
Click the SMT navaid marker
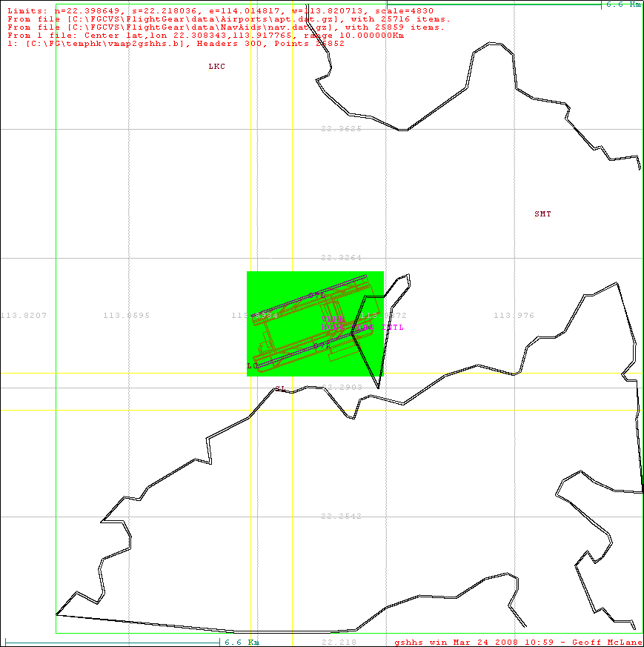pyautogui.click(x=542, y=214)
